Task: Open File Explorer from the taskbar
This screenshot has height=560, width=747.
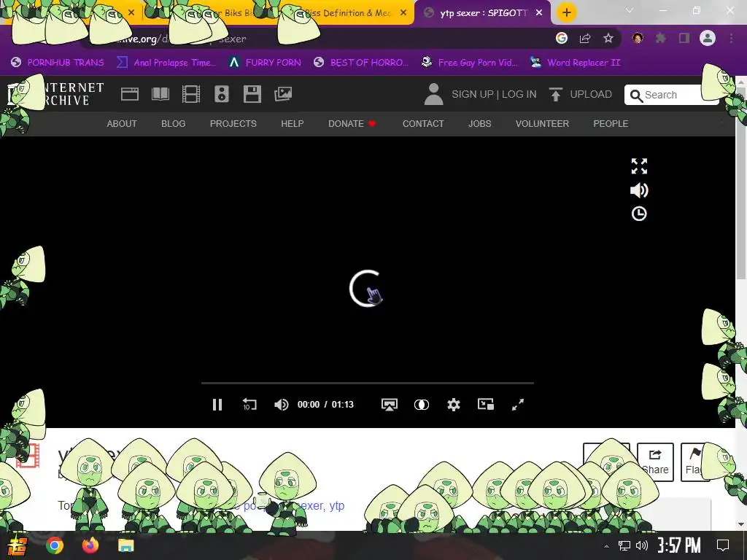Action: click(x=125, y=545)
